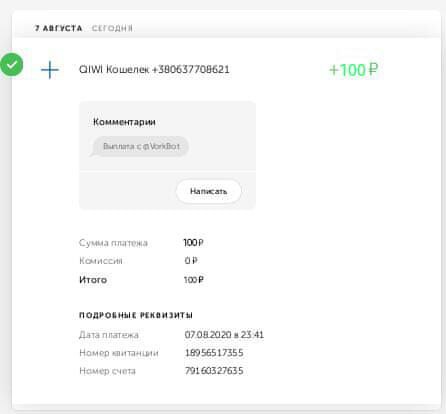446x414 pixels.
Task: Click the +100 ₽ green amount
Action: tap(353, 70)
